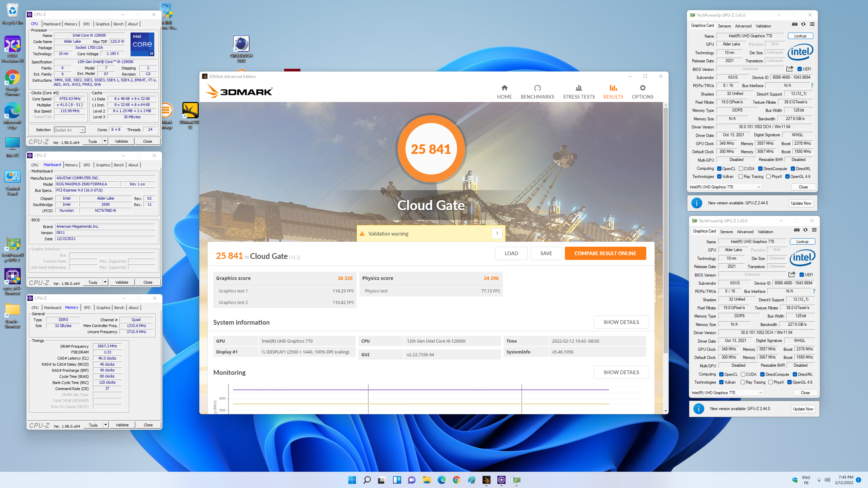Toggle OpenCL checkbox in upper GPU-Z
This screenshot has width=868, height=488.
(719, 169)
